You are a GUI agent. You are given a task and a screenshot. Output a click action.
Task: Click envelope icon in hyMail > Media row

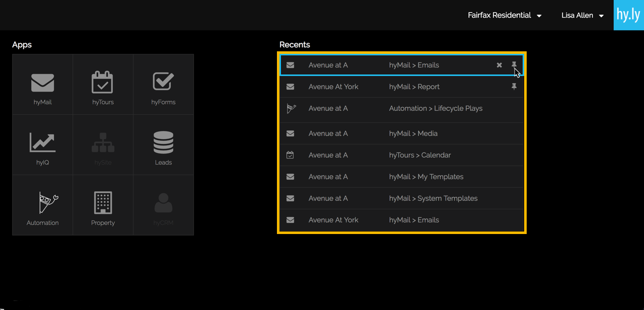click(x=290, y=133)
